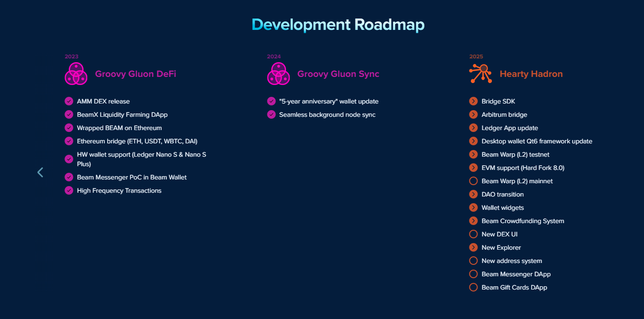Click arrow icon beside EVM support
This screenshot has width=644, height=319.
[x=473, y=168]
